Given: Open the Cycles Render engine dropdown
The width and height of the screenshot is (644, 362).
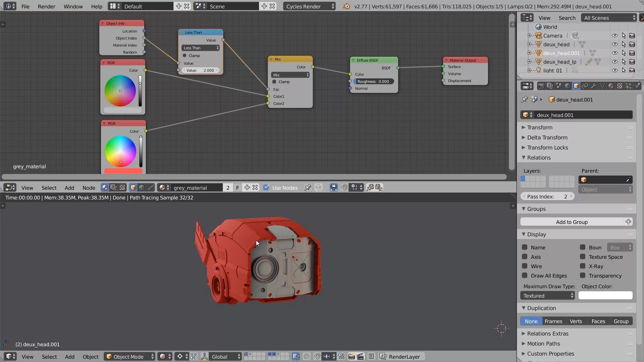Looking at the screenshot, I should [x=309, y=6].
